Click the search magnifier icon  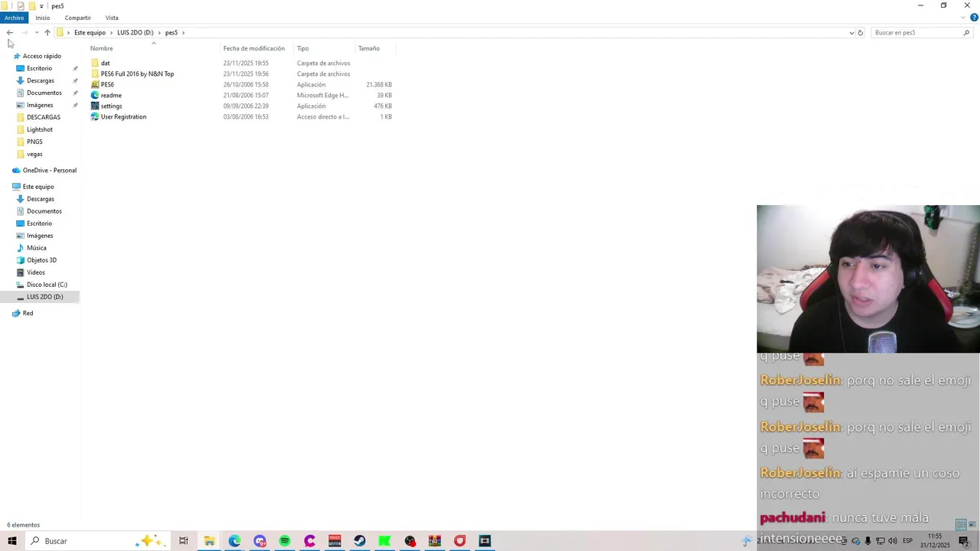966,33
